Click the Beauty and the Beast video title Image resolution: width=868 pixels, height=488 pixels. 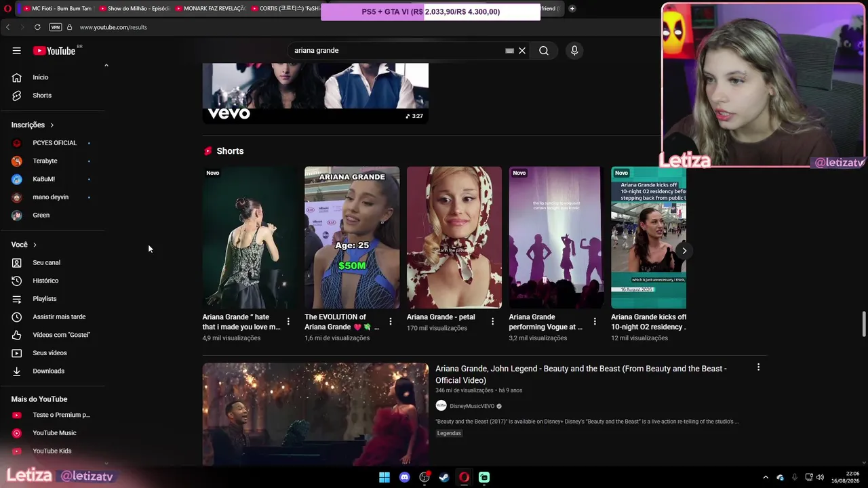(x=581, y=374)
